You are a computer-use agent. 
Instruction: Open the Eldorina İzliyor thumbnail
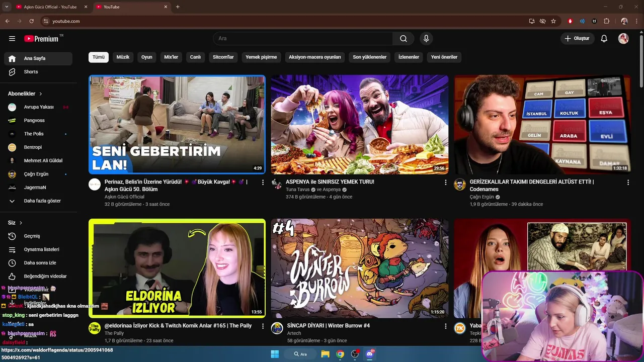177,268
